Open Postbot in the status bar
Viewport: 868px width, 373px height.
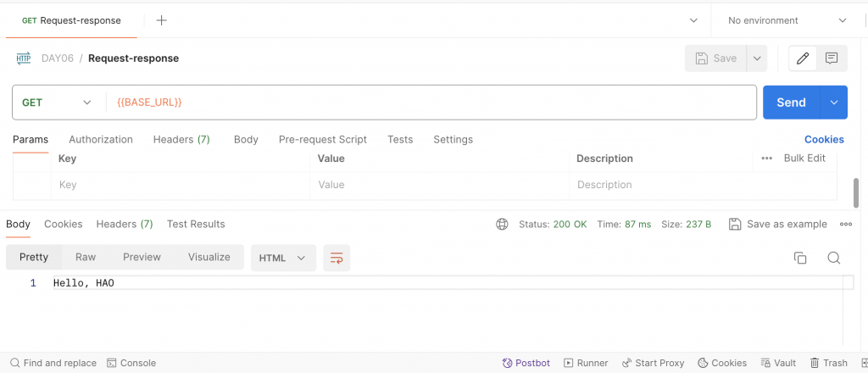[526, 363]
